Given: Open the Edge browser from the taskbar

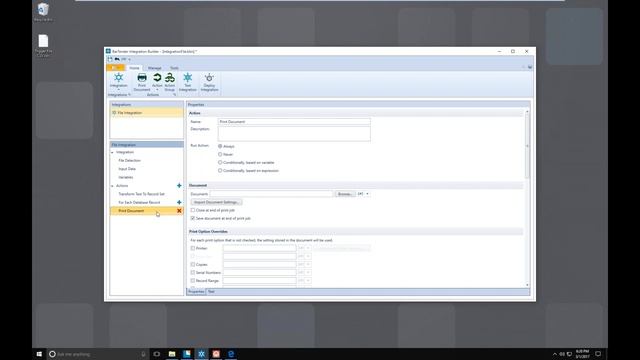Looking at the screenshot, I should [x=231, y=354].
